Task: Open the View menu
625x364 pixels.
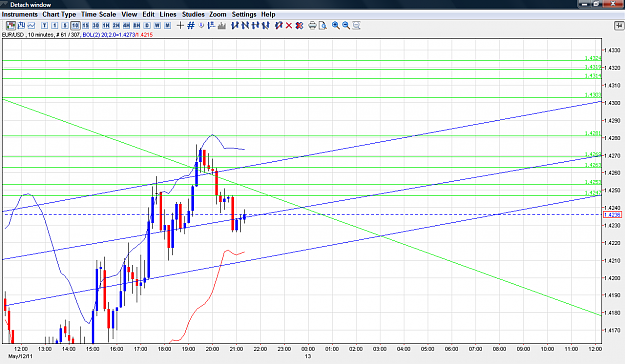Action: pyautogui.click(x=129, y=14)
